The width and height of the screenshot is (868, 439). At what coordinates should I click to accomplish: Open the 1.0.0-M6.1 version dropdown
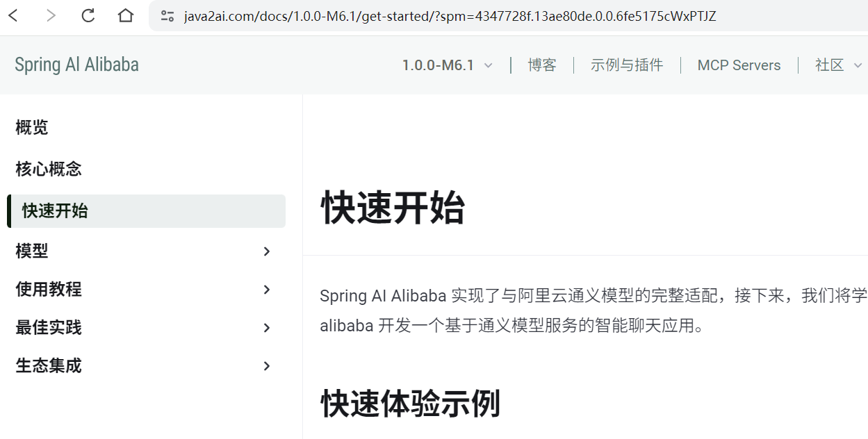(448, 65)
